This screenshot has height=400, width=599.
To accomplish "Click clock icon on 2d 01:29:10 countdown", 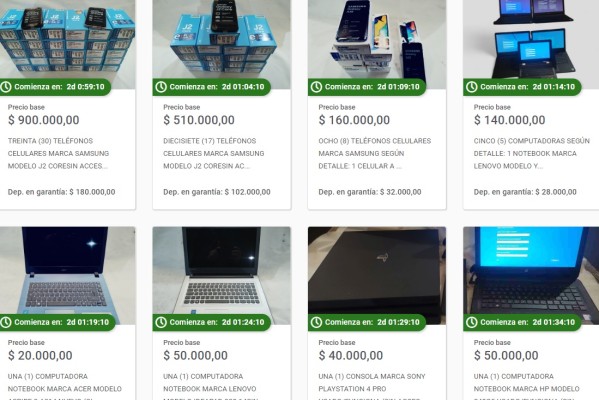I will click(316, 322).
